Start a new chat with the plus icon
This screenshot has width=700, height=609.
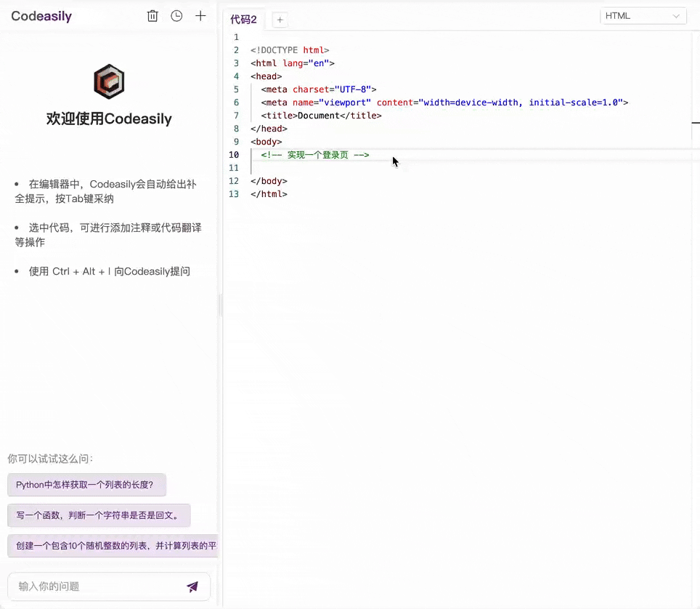200,15
